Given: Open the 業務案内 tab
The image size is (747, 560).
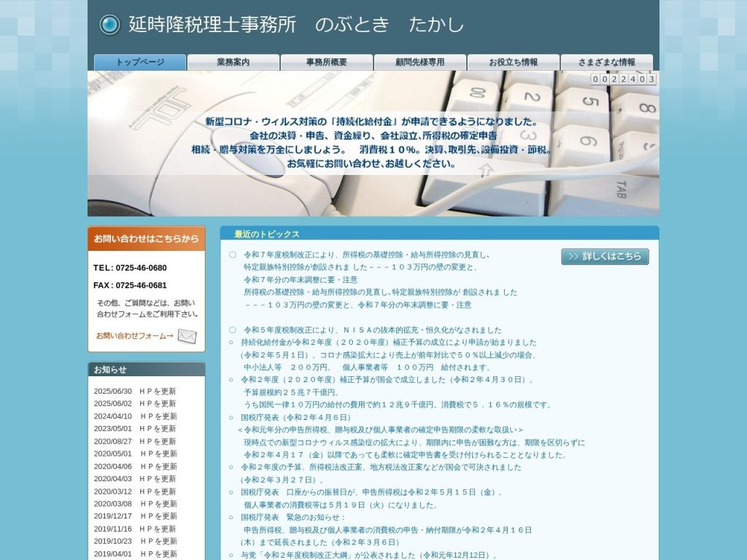Looking at the screenshot, I should point(233,63).
